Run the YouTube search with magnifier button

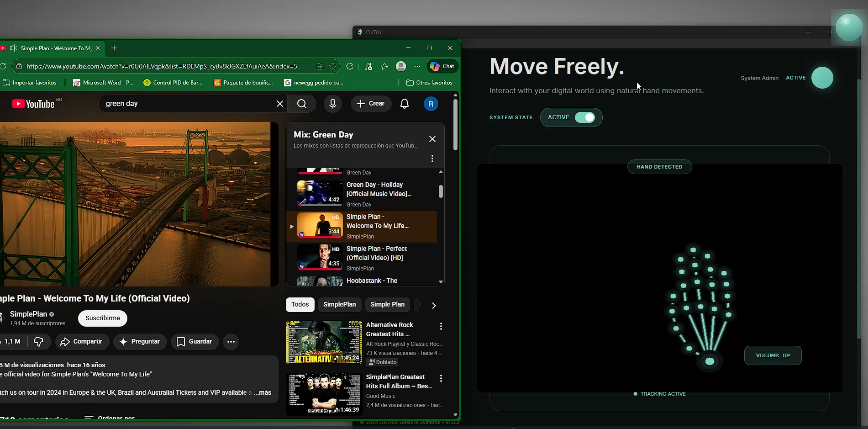tap(302, 104)
